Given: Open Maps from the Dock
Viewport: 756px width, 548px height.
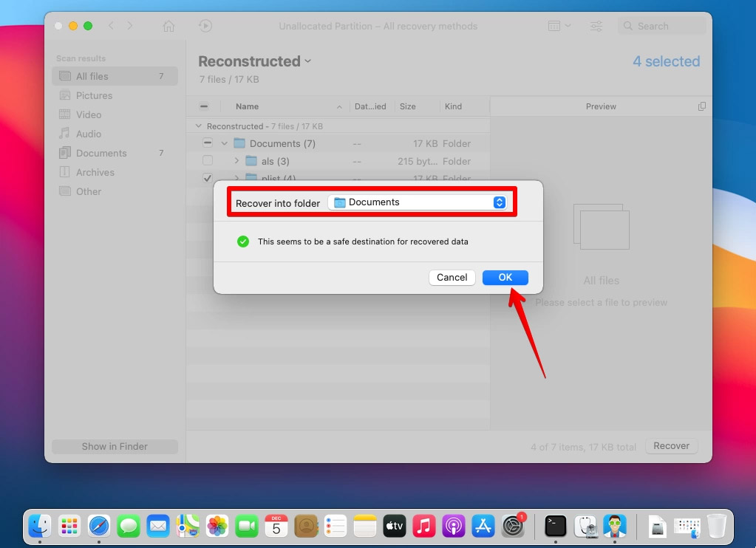Looking at the screenshot, I should (x=188, y=525).
